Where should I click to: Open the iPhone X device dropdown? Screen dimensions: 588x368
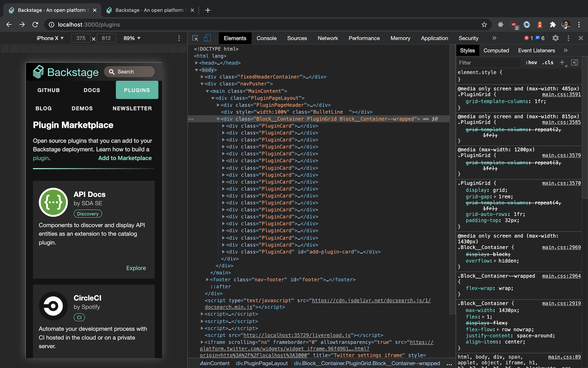click(50, 38)
